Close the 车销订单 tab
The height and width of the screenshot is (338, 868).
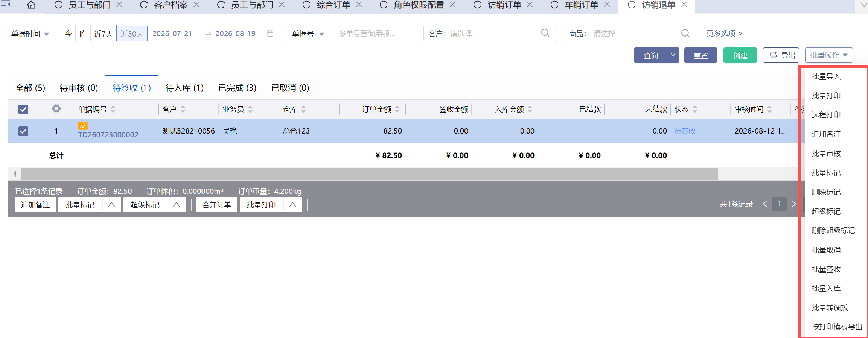[x=607, y=5]
